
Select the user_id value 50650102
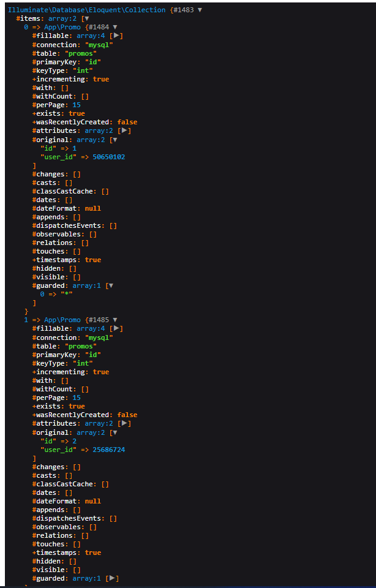pos(109,157)
